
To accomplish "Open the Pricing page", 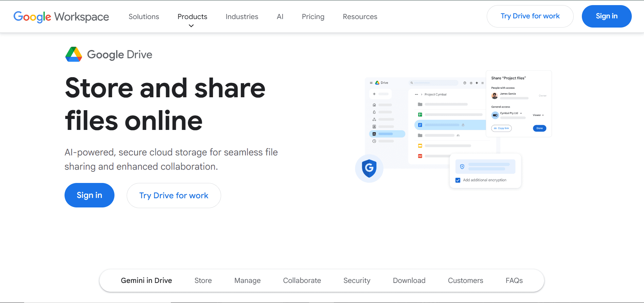I will [313, 17].
